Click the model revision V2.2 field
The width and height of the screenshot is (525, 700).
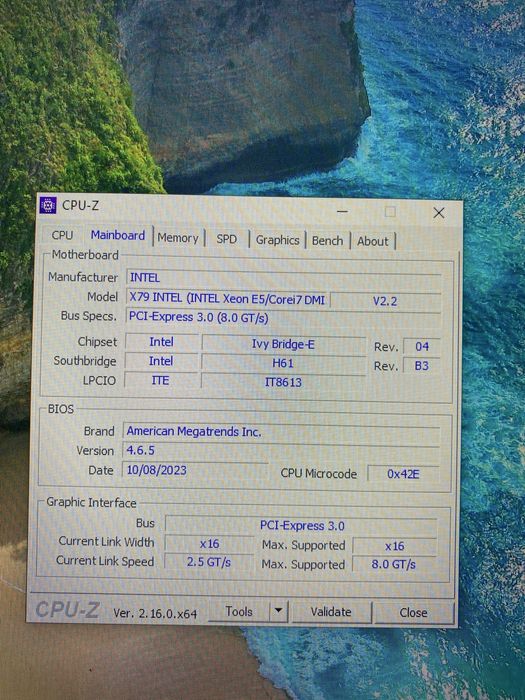click(x=385, y=301)
